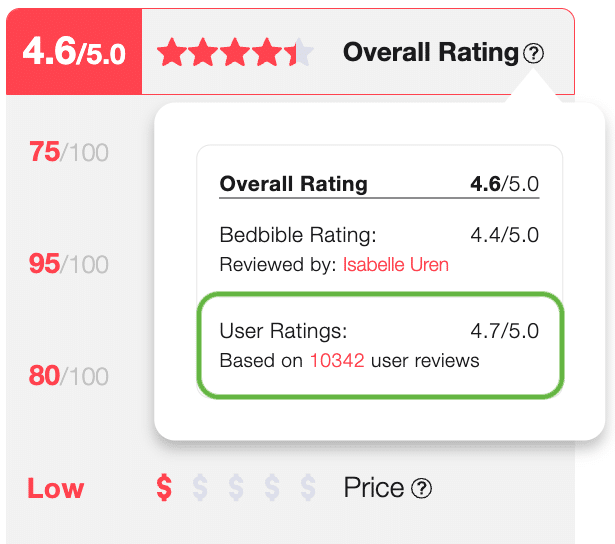Image resolution: width=615 pixels, height=544 pixels.
Task: Click the Overall Rating header label
Action: click(x=431, y=53)
